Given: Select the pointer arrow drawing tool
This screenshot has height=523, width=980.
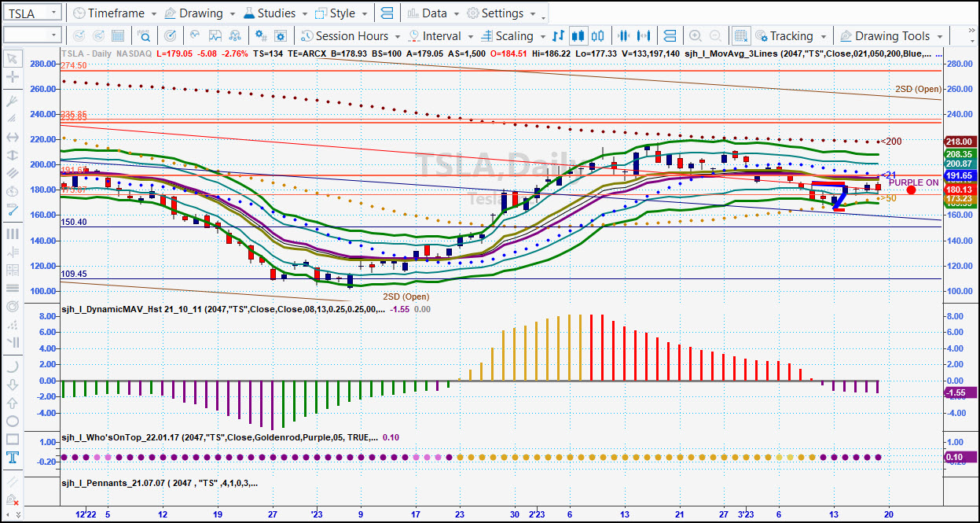Looking at the screenshot, I should [12, 59].
